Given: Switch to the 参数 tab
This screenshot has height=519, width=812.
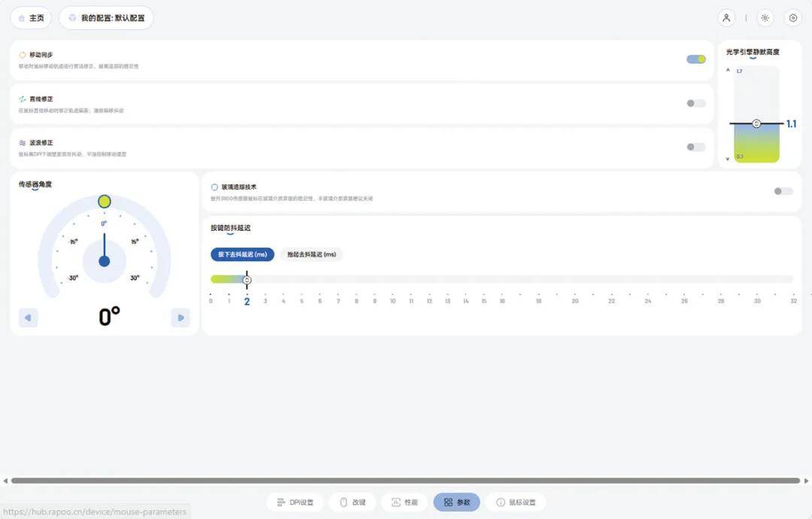Looking at the screenshot, I should (x=457, y=502).
